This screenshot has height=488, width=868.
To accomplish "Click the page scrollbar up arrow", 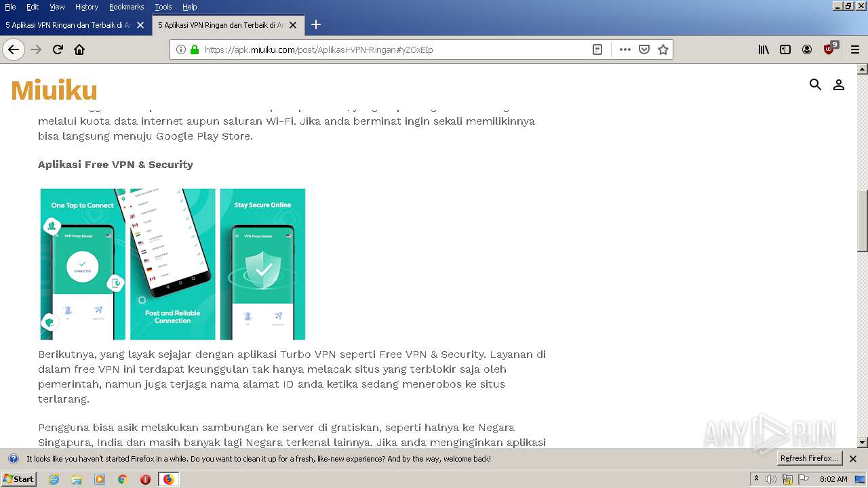I will [x=863, y=69].
